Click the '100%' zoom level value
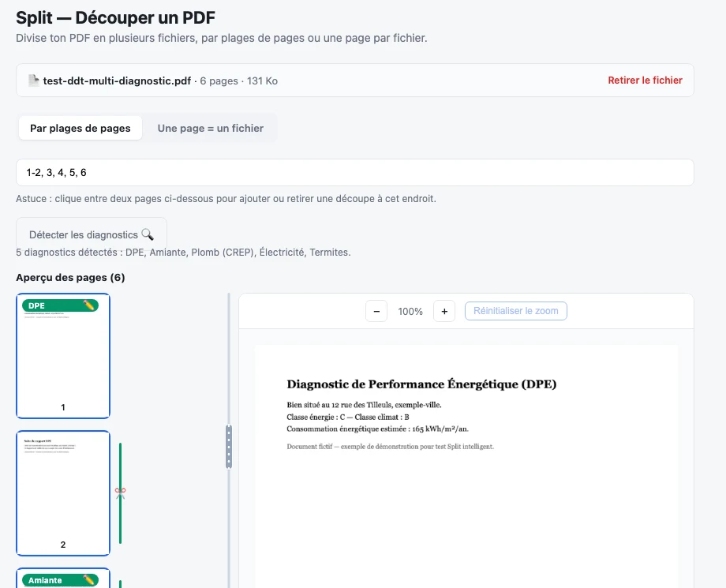726x588 pixels. [x=410, y=312]
